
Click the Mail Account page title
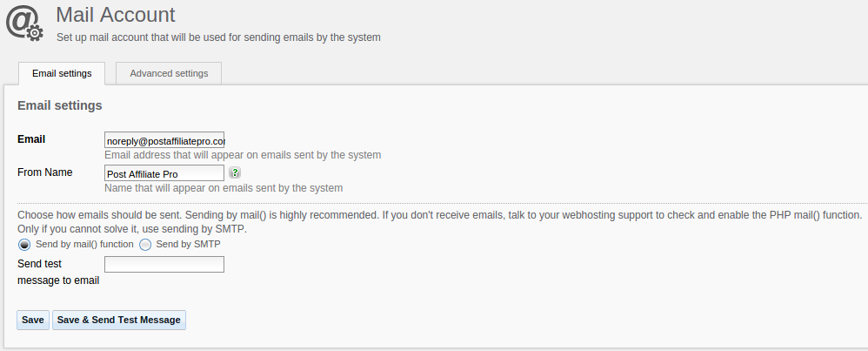[x=116, y=15]
